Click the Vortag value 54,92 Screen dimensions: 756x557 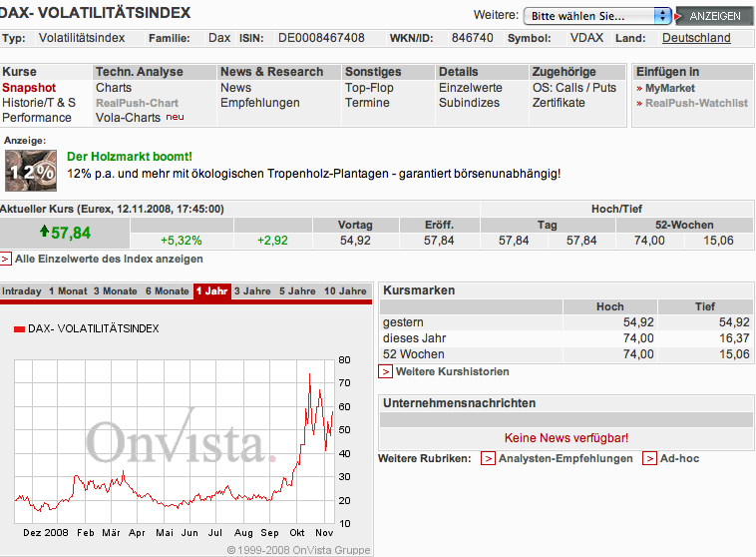[x=355, y=241]
